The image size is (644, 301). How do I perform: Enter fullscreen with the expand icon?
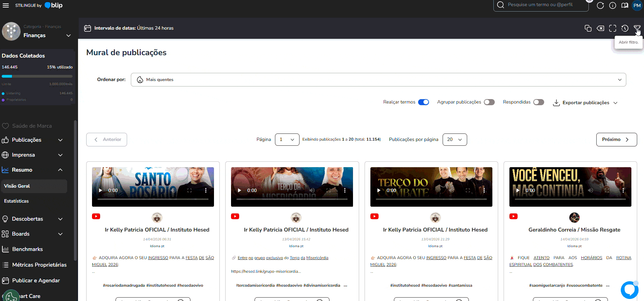[612, 28]
